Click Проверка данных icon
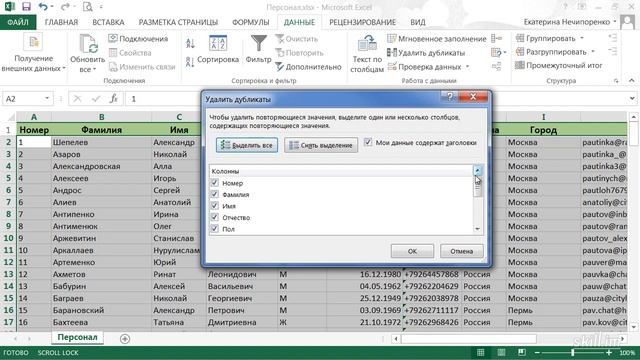The image size is (640, 360). coord(392,67)
